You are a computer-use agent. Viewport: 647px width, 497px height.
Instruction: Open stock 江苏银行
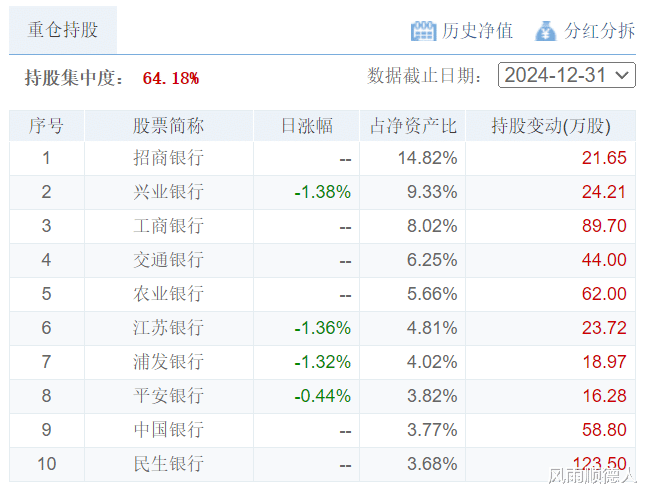pos(169,328)
